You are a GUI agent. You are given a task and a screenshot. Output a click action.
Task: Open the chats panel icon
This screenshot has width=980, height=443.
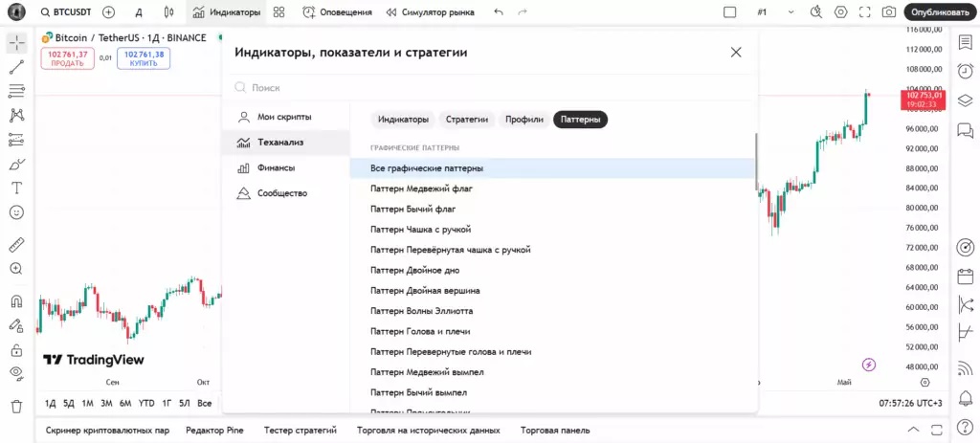[x=966, y=129]
